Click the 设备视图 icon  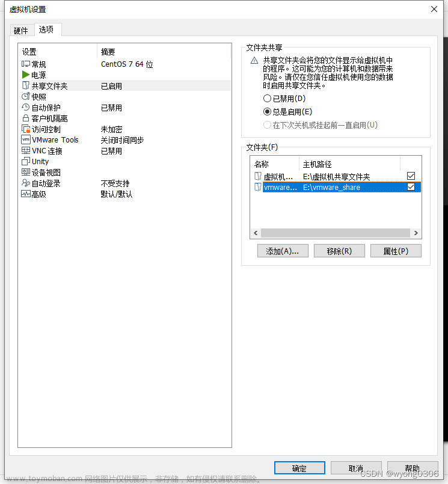[26, 172]
